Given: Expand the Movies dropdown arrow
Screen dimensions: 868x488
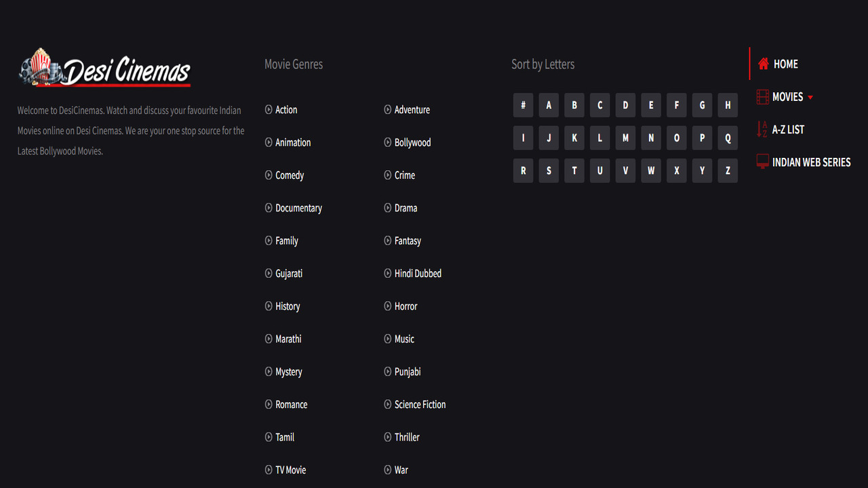Looking at the screenshot, I should pyautogui.click(x=810, y=98).
